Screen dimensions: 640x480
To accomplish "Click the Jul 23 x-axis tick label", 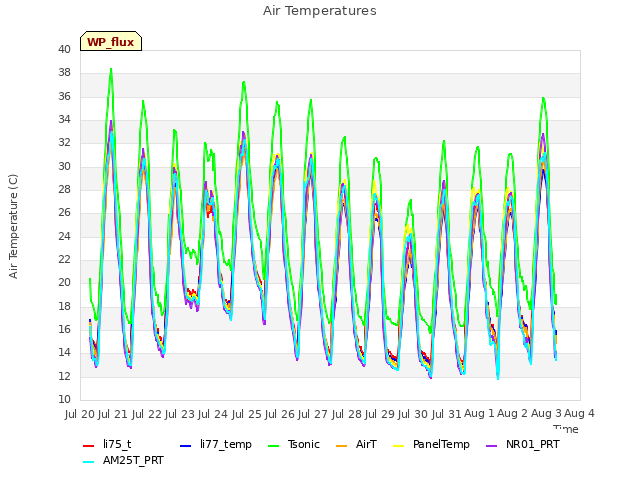I will 180,414.
